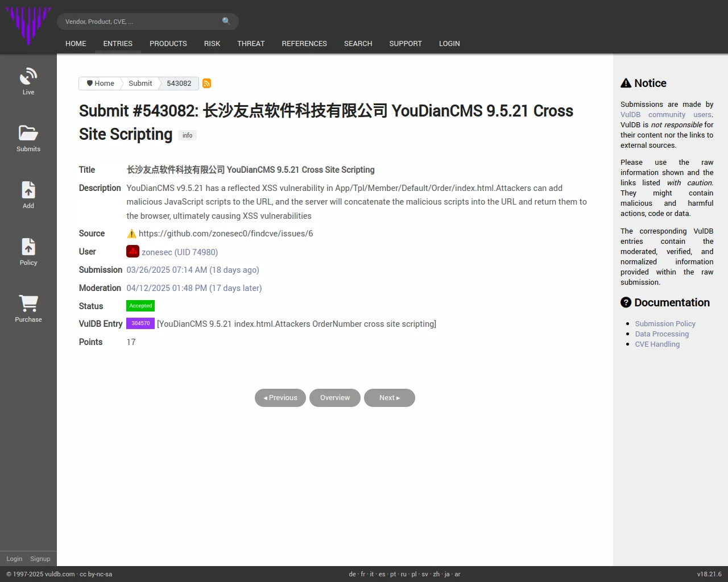Viewport: 728px width, 582px height.
Task: Switch language to ru
Action: coord(404,574)
